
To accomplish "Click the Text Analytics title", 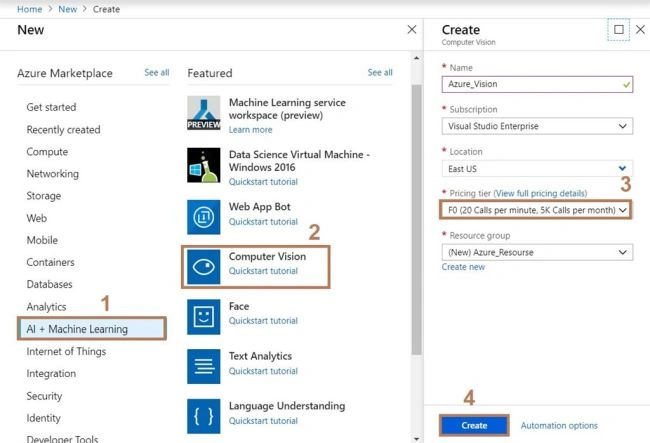I will click(x=260, y=356).
